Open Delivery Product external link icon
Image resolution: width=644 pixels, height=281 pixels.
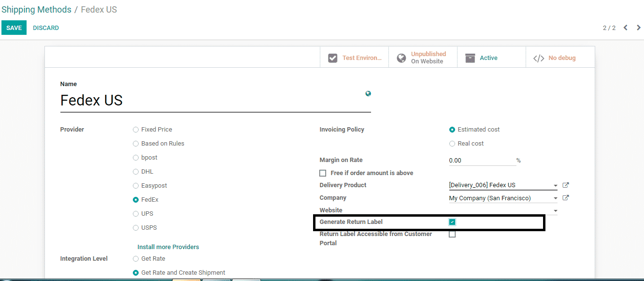(x=566, y=185)
